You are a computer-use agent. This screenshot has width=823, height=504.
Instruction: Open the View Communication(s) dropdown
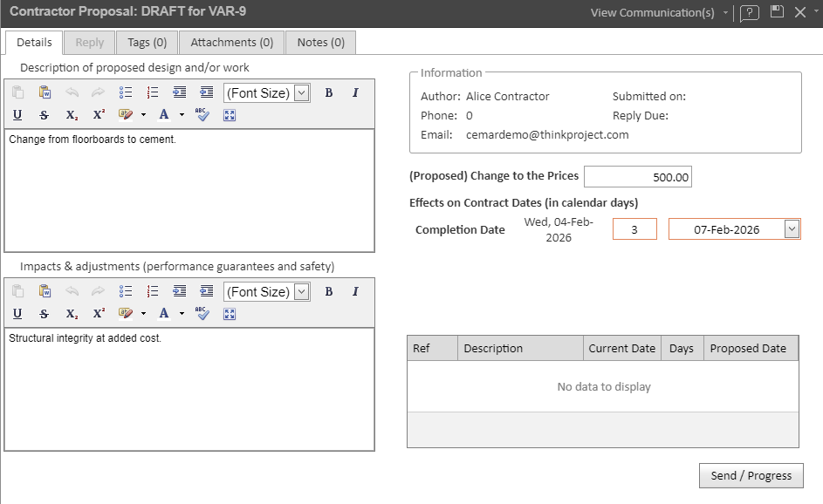pyautogui.click(x=659, y=13)
